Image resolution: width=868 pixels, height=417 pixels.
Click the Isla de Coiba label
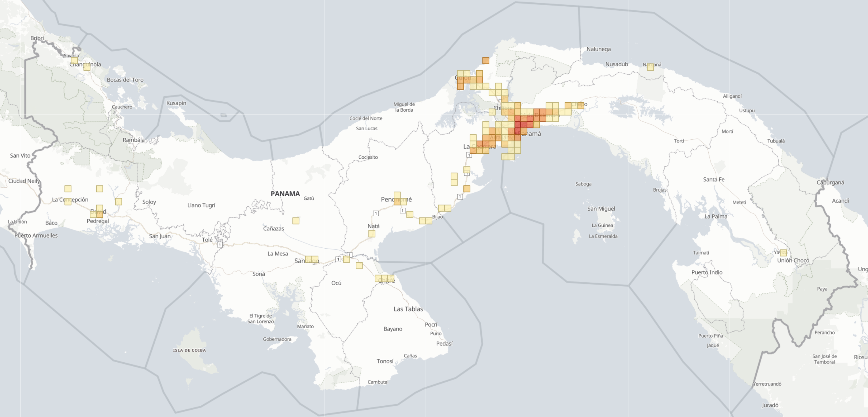pyautogui.click(x=189, y=350)
